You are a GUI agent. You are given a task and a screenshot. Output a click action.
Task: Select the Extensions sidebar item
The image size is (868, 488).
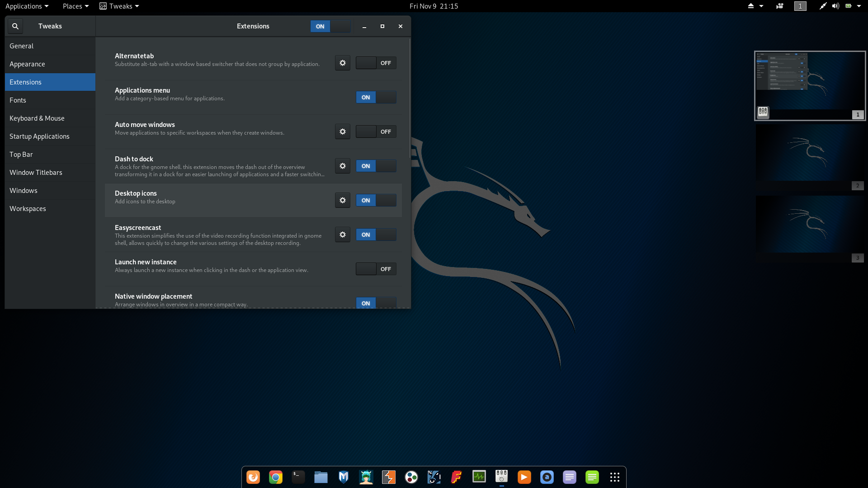click(50, 82)
